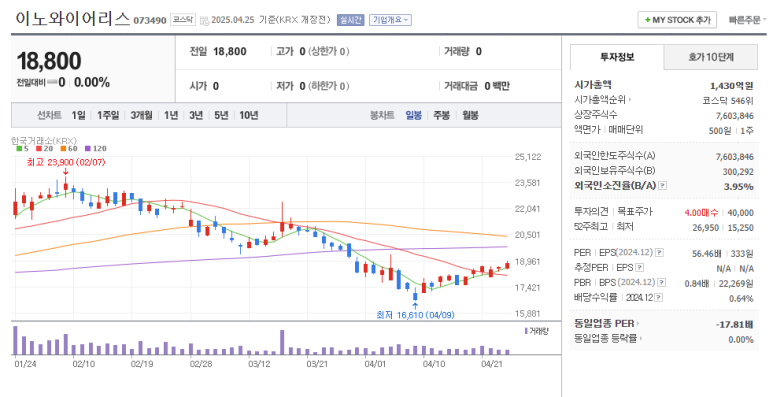The height and width of the screenshot is (397, 773).
Task: Click green 5-day moving average legend swatch
Action: tap(19, 148)
